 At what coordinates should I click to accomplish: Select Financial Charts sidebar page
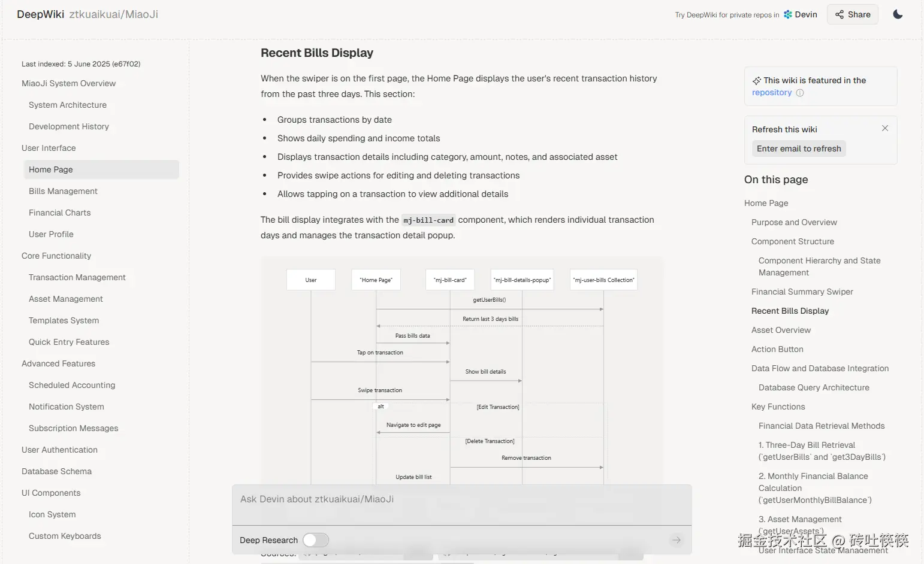tap(60, 213)
